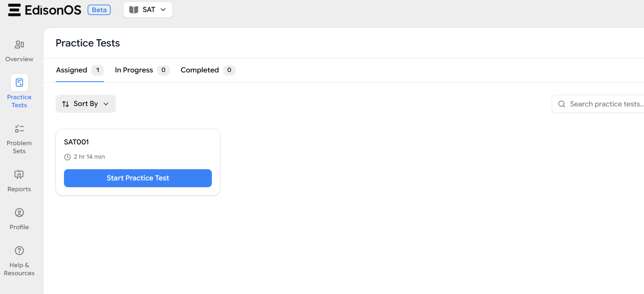
Task: Click the search magnifier icon
Action: point(562,104)
